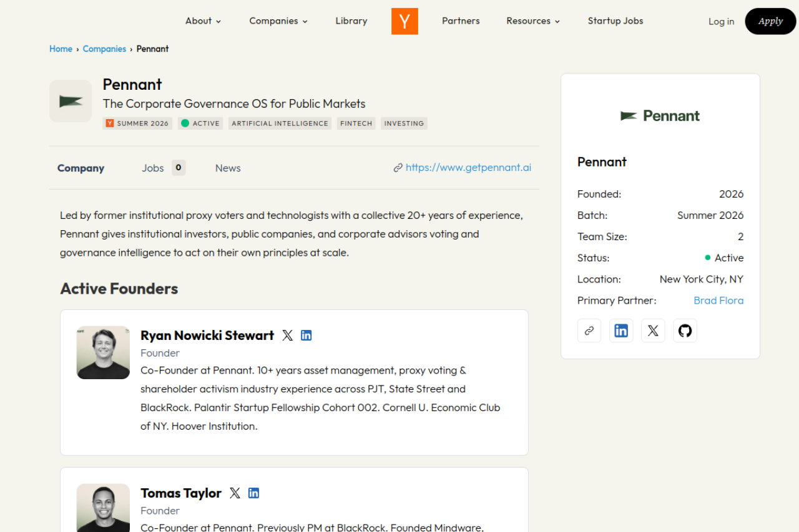
Task: Expand the Companies dropdown menu
Action: (278, 21)
